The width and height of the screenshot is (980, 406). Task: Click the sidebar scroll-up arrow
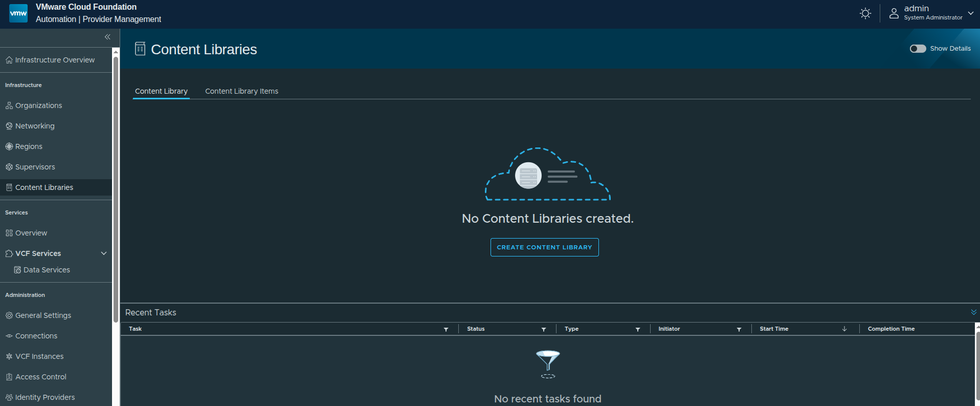(x=116, y=52)
